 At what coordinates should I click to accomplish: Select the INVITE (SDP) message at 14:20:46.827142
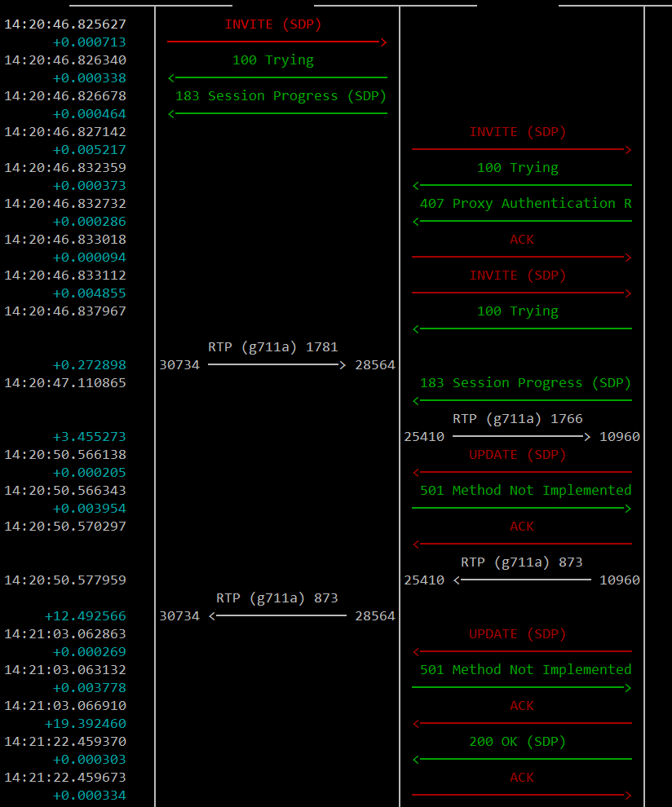[x=518, y=132]
